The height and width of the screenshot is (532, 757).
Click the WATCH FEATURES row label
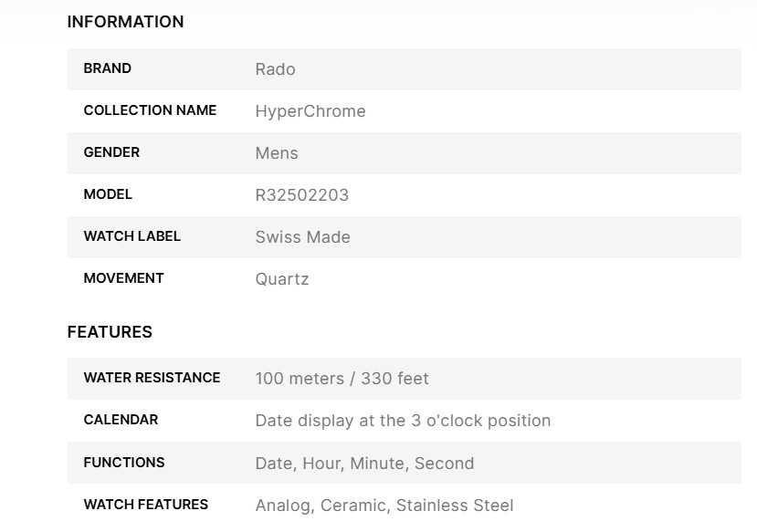(x=145, y=505)
